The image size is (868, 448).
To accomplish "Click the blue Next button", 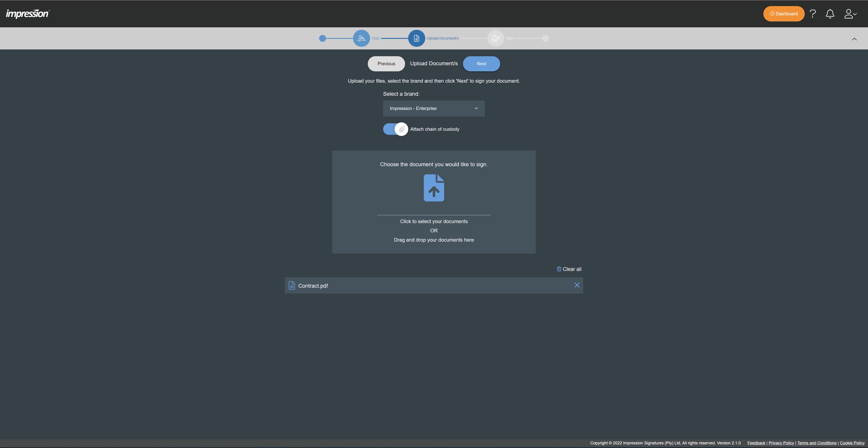I will (481, 64).
